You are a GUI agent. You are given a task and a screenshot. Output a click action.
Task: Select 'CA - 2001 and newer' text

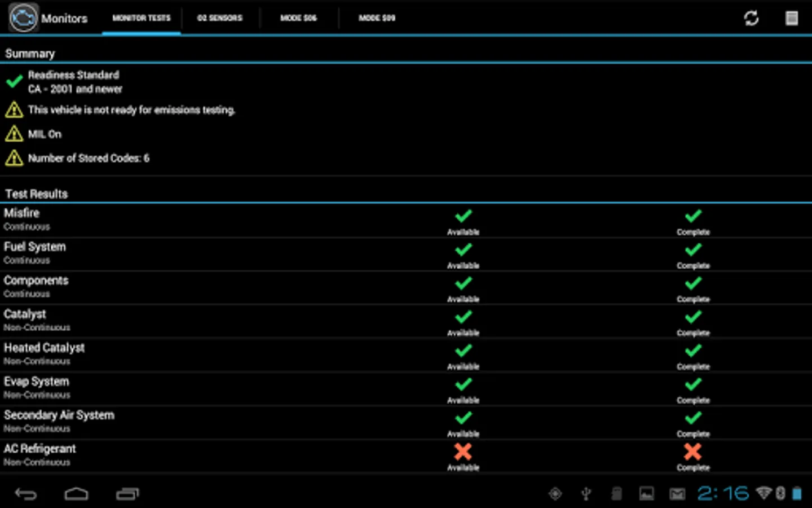coord(75,89)
